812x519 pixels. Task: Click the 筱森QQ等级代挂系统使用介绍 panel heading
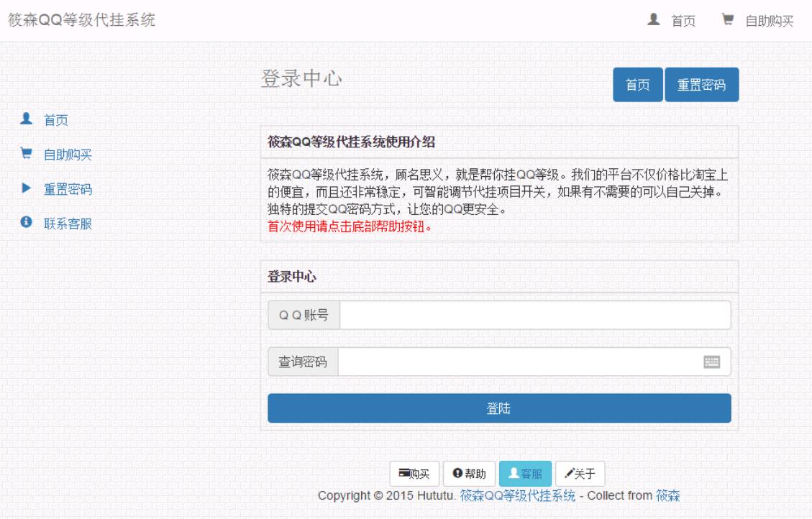(351, 142)
